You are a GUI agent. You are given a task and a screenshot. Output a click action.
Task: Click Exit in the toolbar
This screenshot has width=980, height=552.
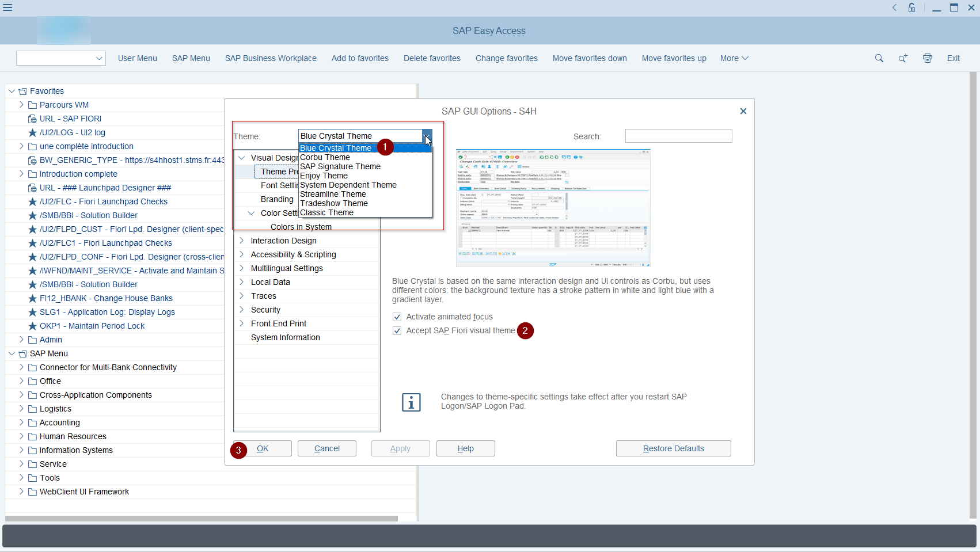point(954,58)
